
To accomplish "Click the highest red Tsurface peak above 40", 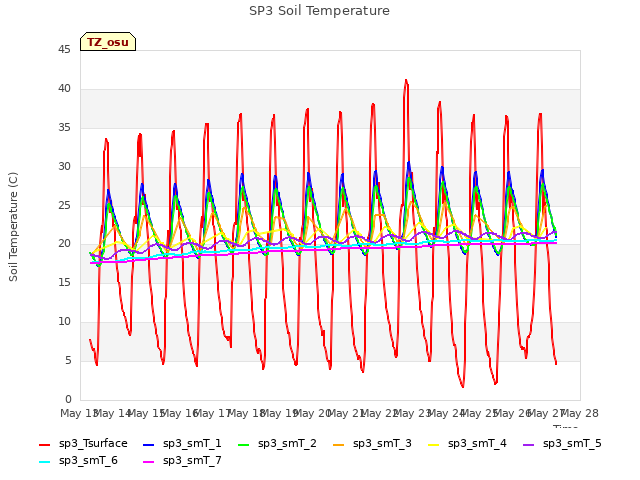I will [406, 81].
